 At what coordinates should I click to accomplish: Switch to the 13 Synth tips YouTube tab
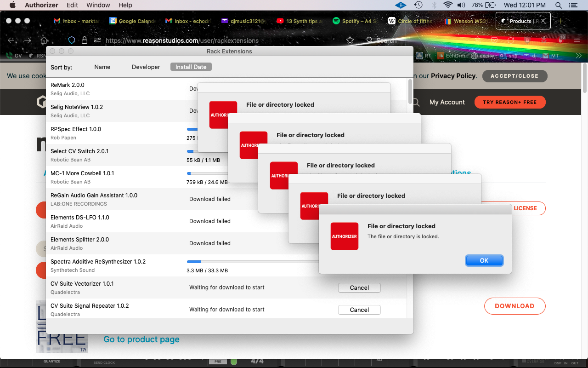pyautogui.click(x=300, y=21)
